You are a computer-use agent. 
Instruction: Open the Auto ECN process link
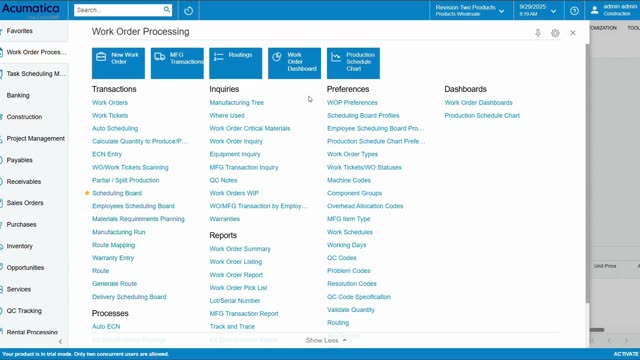pyautogui.click(x=106, y=327)
